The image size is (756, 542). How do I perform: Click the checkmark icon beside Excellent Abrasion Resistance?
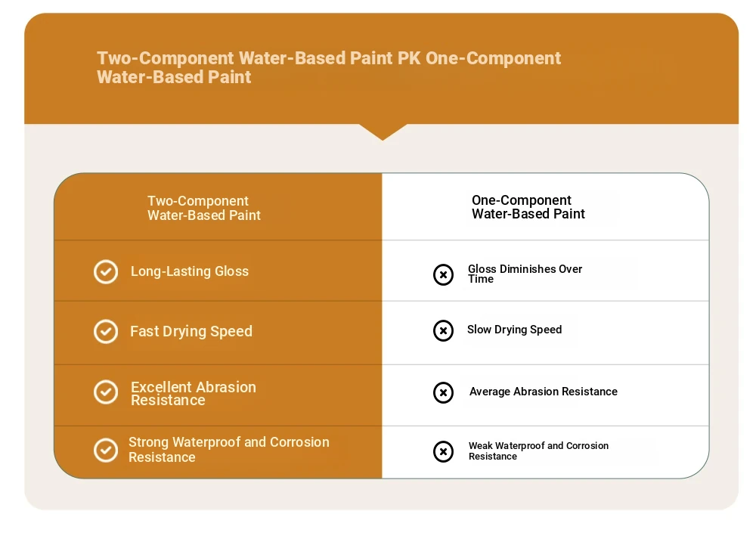[106, 392]
